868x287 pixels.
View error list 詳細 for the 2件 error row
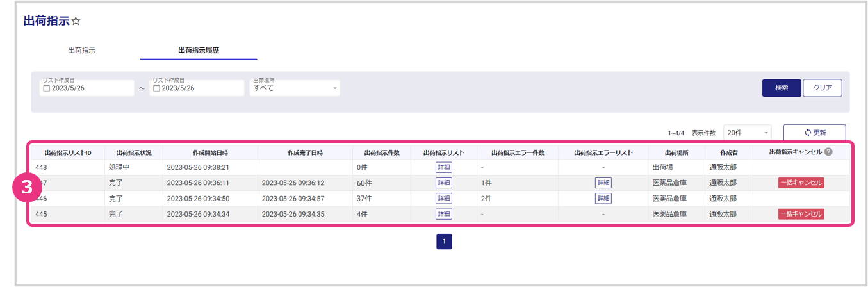click(x=603, y=199)
